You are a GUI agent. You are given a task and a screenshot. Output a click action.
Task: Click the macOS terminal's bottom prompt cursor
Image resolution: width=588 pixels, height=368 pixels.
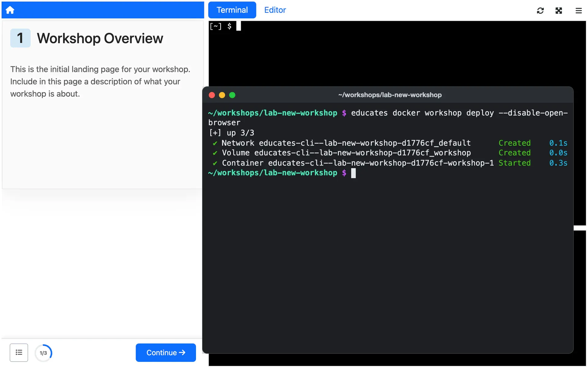point(353,173)
